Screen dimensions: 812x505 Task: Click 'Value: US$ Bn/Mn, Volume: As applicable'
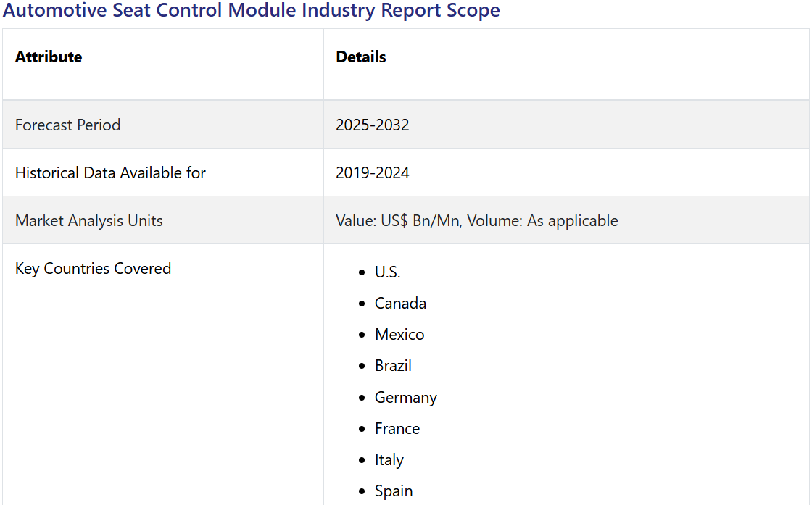(x=477, y=221)
